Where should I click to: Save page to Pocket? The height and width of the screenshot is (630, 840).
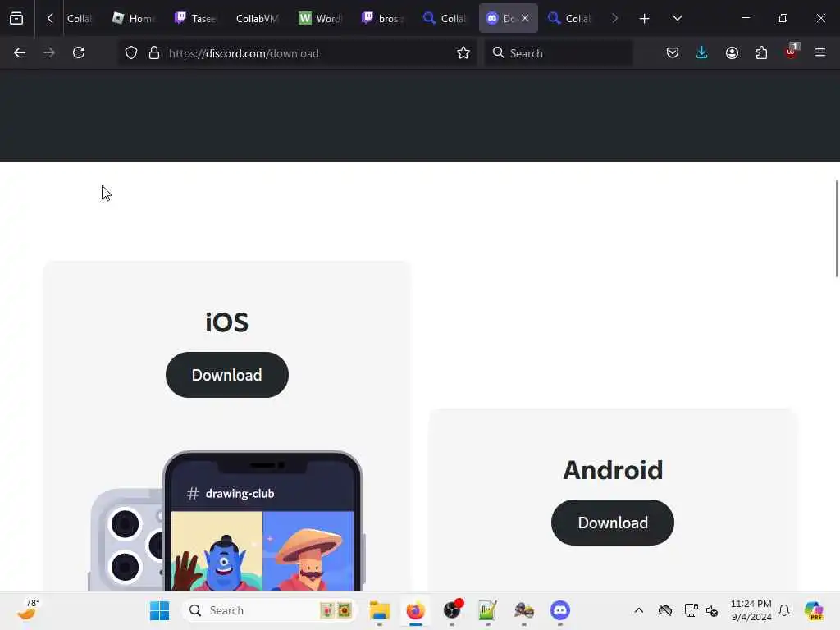[673, 53]
